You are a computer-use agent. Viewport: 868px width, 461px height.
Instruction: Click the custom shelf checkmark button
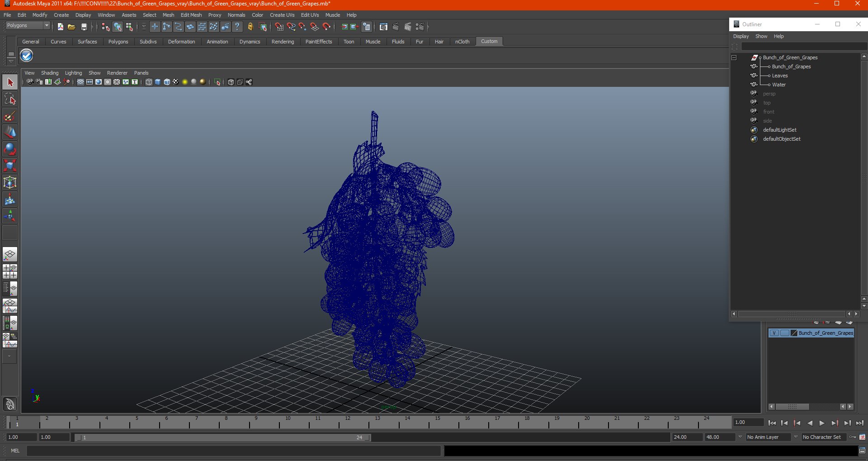(27, 56)
